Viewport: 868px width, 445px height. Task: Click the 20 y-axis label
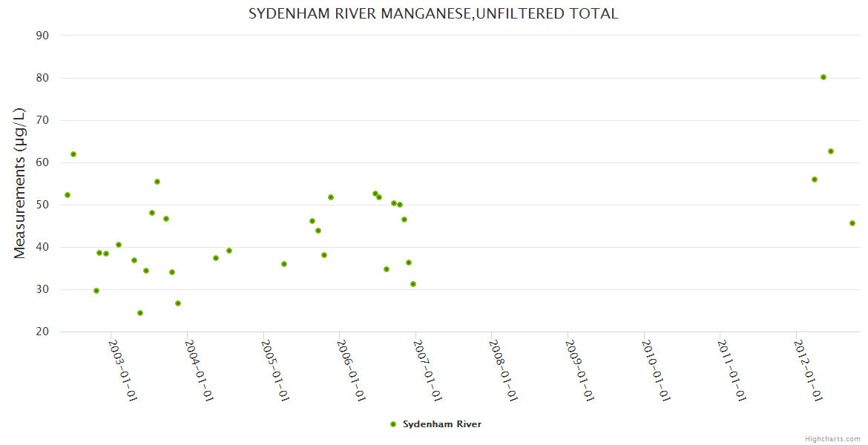pyautogui.click(x=42, y=332)
